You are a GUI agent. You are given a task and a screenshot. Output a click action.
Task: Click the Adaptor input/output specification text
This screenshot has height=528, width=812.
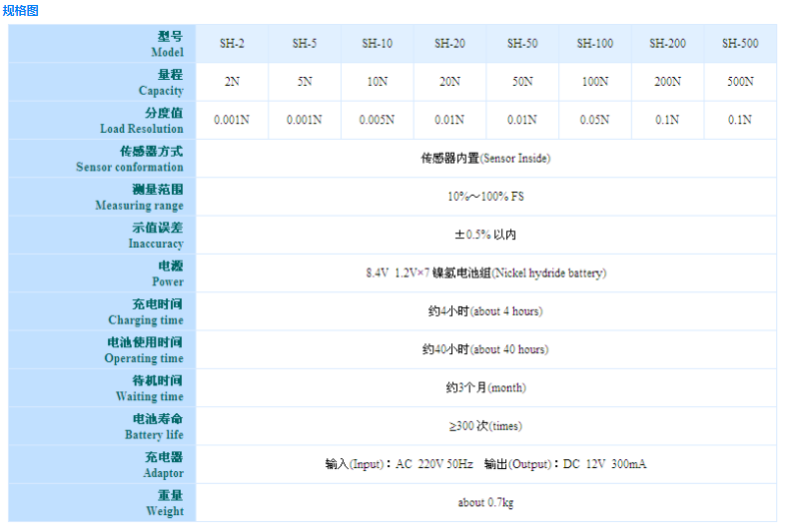click(x=485, y=464)
